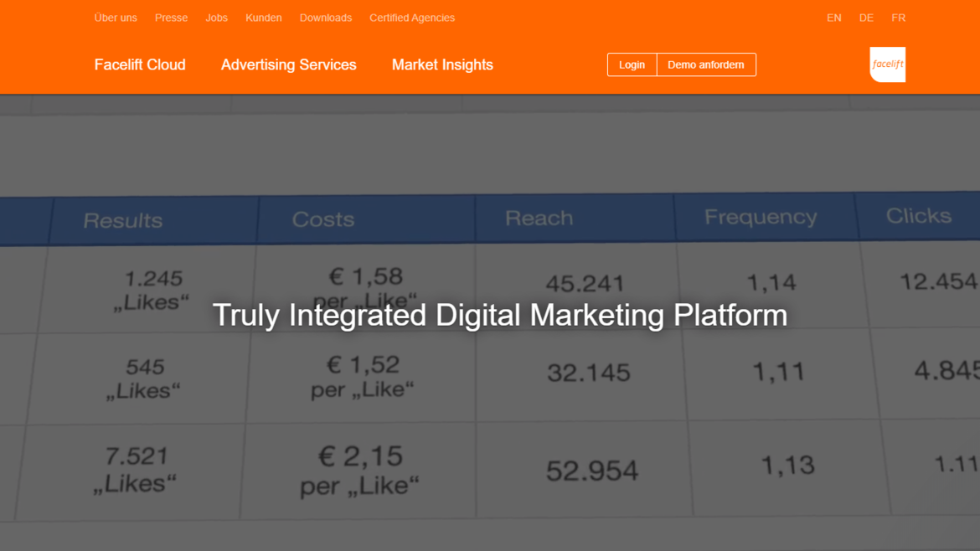Click the Frequency column header
Screen dimensions: 980x551
[x=761, y=217]
